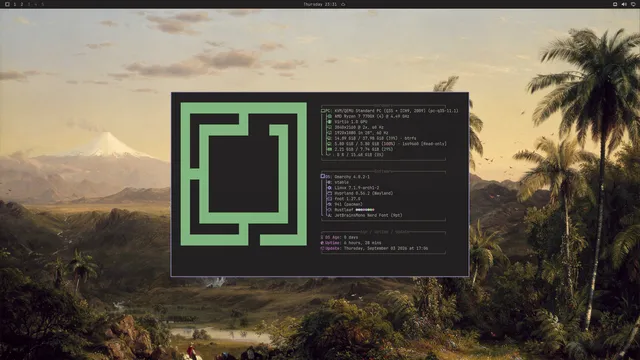The height and width of the screenshot is (360, 640).
Task: Select the 7.74 GiB memory usage line
Action: tap(364, 149)
